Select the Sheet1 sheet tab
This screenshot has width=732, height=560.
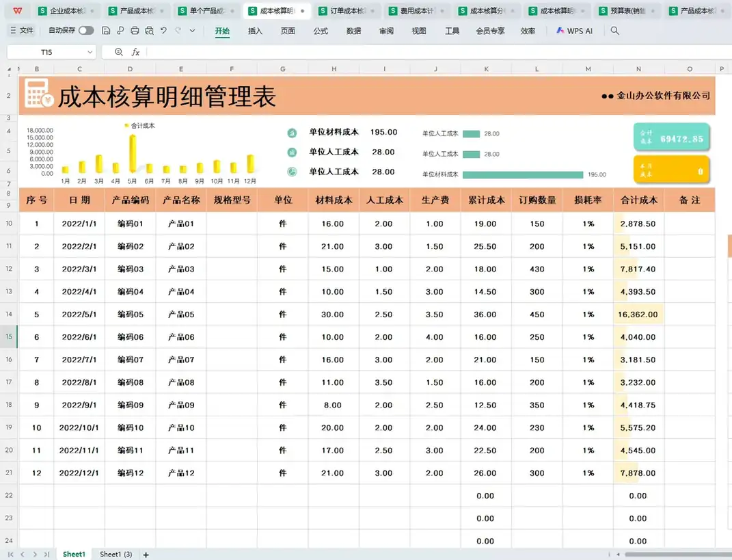tap(74, 555)
